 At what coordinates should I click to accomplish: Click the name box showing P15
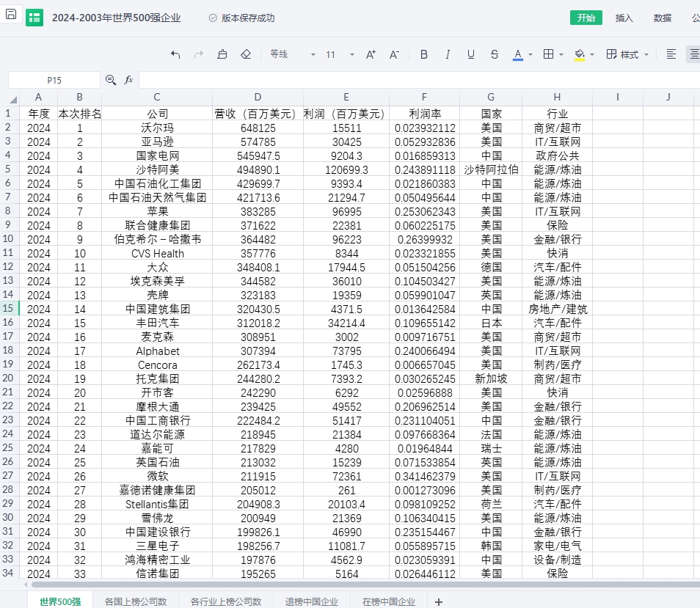(54, 80)
